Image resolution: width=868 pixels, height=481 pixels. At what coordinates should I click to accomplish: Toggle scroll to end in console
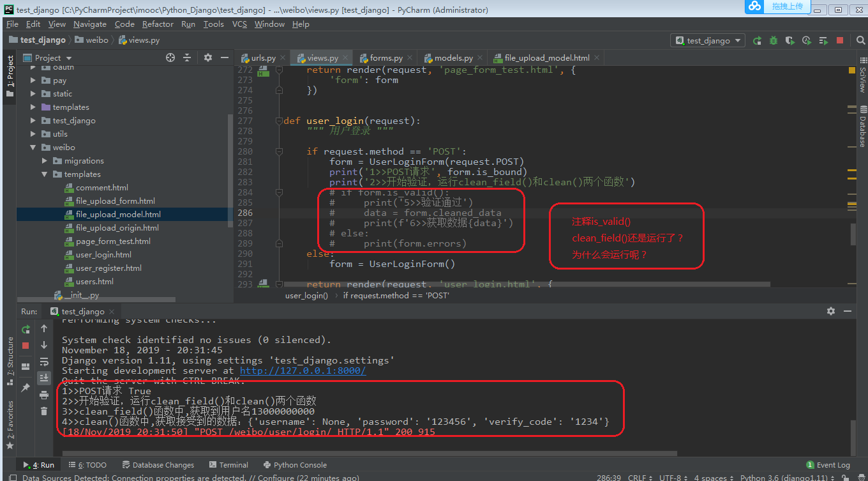pos(44,378)
